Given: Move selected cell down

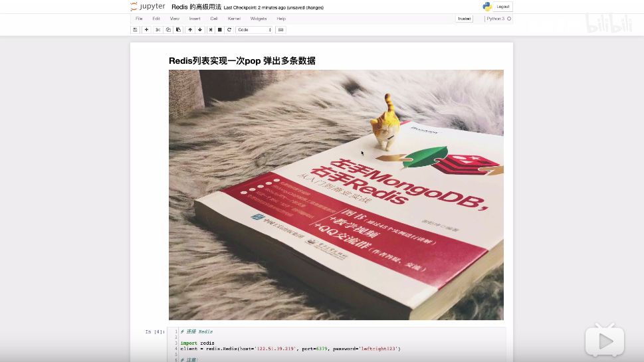Looking at the screenshot, I should pyautogui.click(x=200, y=29).
